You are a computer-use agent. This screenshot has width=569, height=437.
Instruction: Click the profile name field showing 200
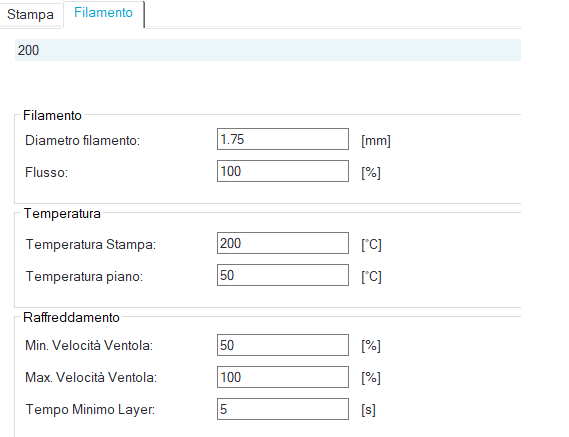pyautogui.click(x=268, y=50)
